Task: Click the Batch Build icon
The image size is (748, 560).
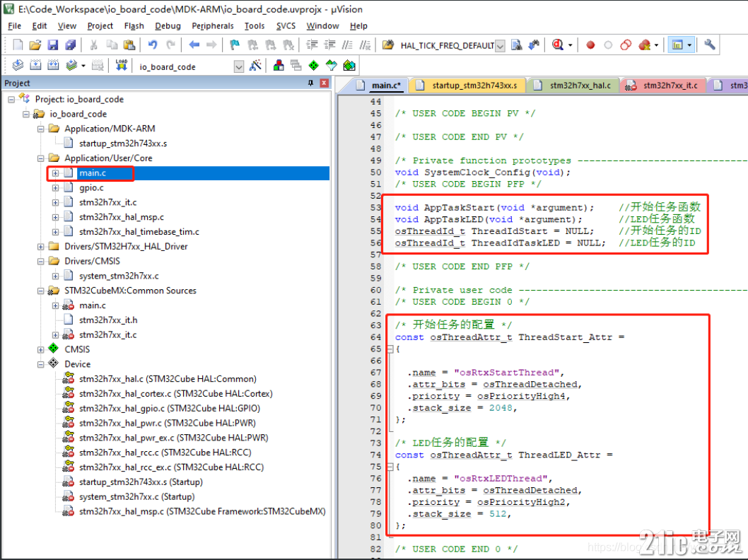Action: click(71, 65)
